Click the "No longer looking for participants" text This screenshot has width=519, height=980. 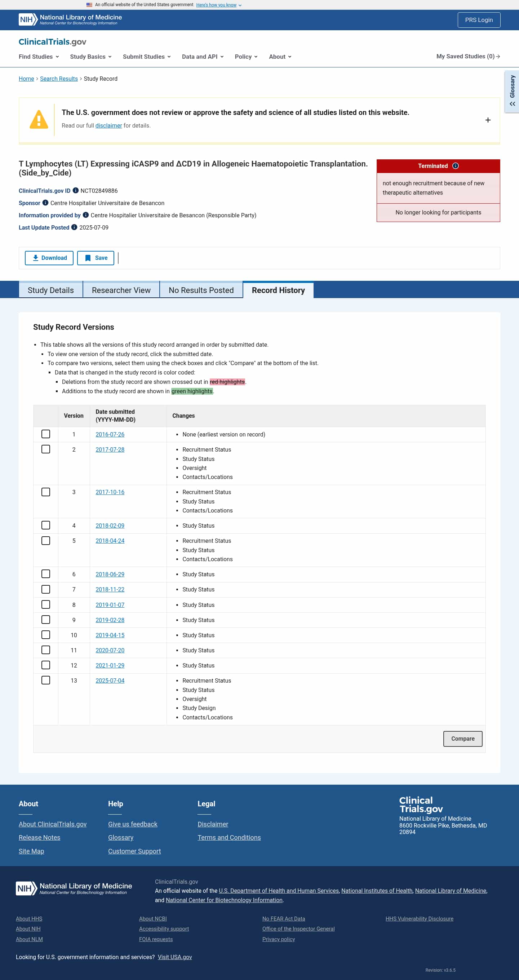(x=438, y=212)
